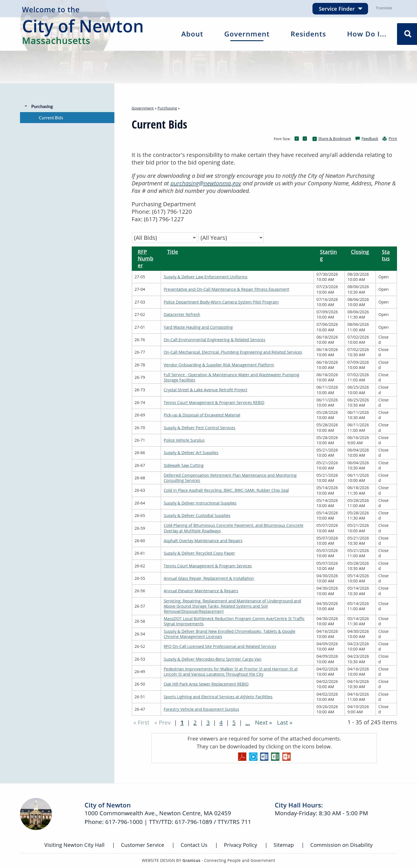Sort the table by Starting date
The height and width of the screenshot is (868, 417).
pyautogui.click(x=328, y=255)
